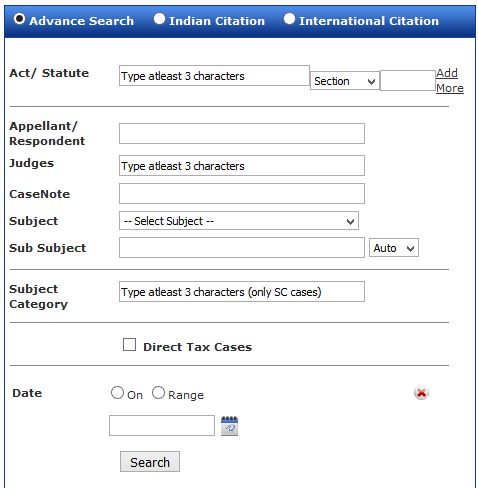Click the Appellant/Respondent input field
Image resolution: width=478 pixels, height=488 pixels.
(x=242, y=134)
